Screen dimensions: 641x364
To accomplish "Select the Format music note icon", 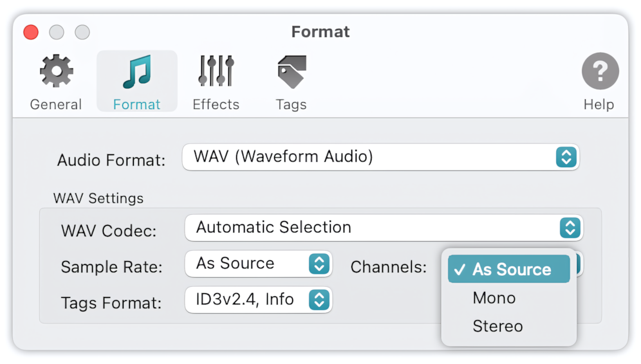I will pyautogui.click(x=136, y=71).
